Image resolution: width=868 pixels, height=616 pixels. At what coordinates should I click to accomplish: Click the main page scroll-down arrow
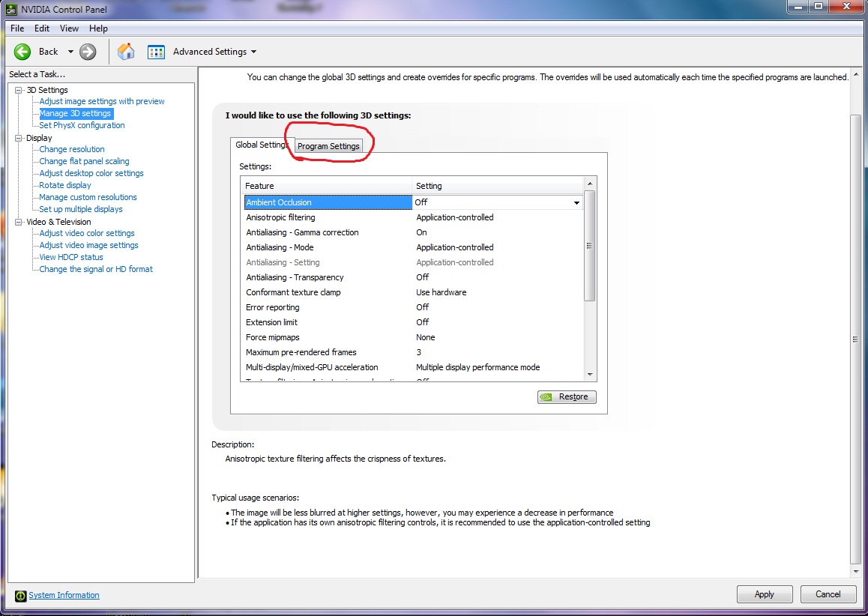(856, 572)
